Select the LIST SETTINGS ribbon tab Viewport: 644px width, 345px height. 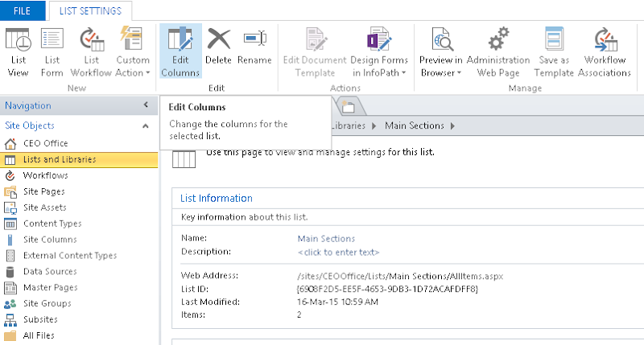point(90,10)
